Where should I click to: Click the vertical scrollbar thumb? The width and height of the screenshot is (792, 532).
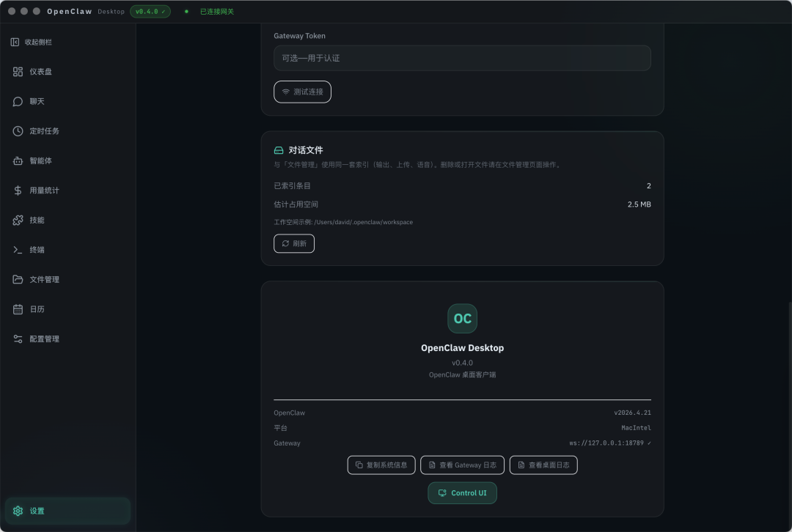tap(790, 415)
